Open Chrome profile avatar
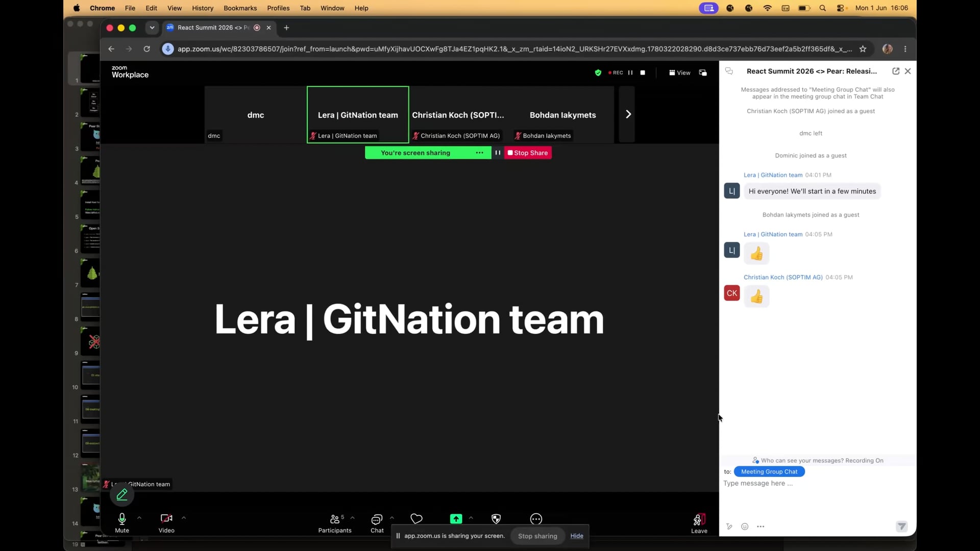This screenshot has height=551, width=980. click(x=888, y=49)
